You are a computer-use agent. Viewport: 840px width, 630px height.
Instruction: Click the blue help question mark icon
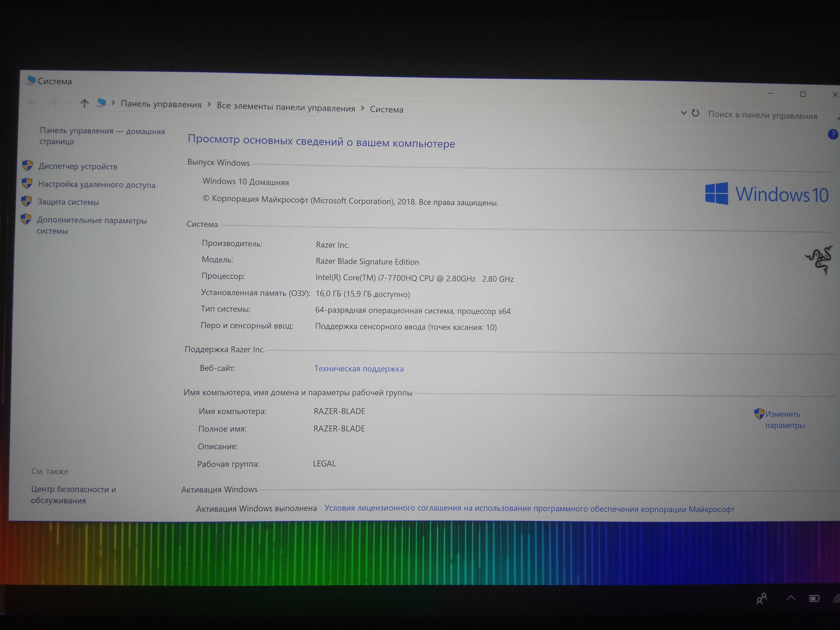coord(833,134)
